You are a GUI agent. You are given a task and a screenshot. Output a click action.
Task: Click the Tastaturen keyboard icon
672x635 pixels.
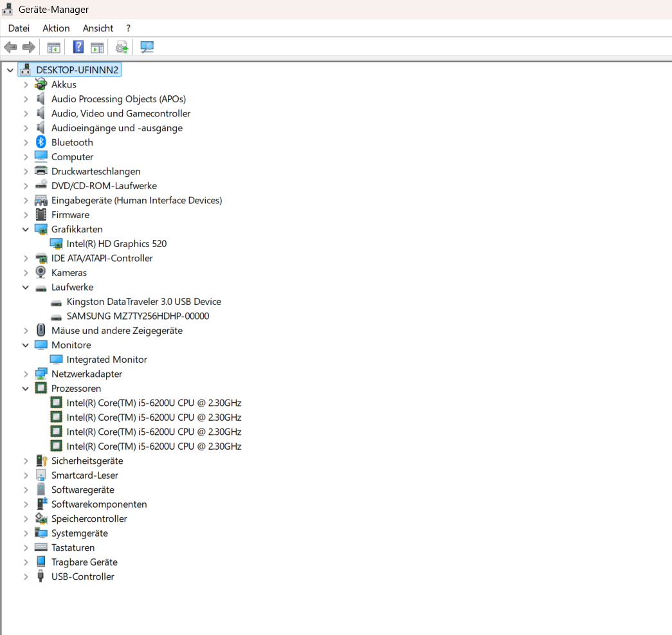coord(41,547)
